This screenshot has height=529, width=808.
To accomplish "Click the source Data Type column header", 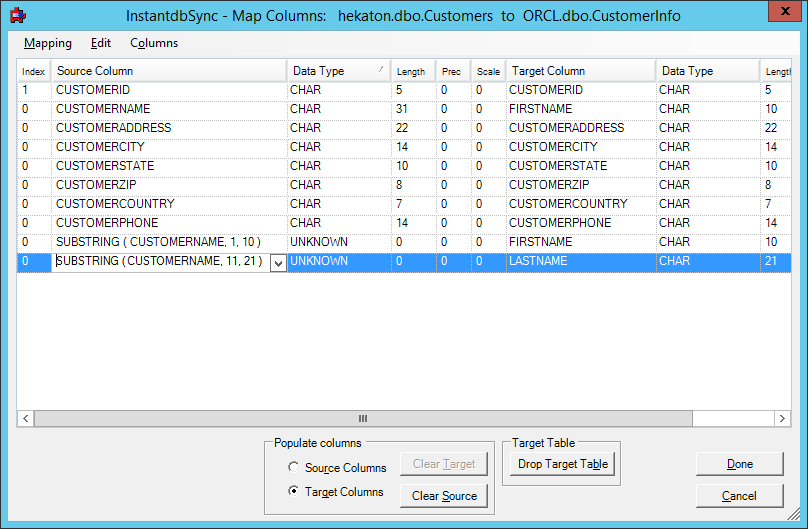I will coord(339,71).
